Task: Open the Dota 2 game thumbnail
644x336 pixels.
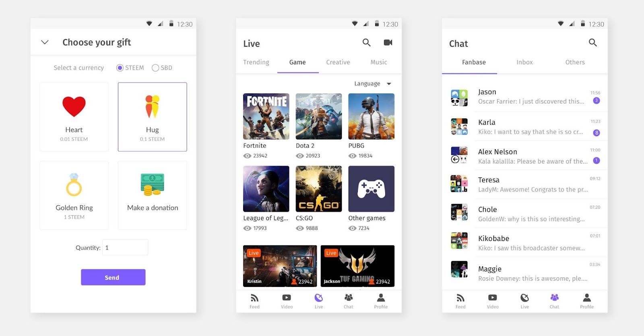Action: (319, 116)
